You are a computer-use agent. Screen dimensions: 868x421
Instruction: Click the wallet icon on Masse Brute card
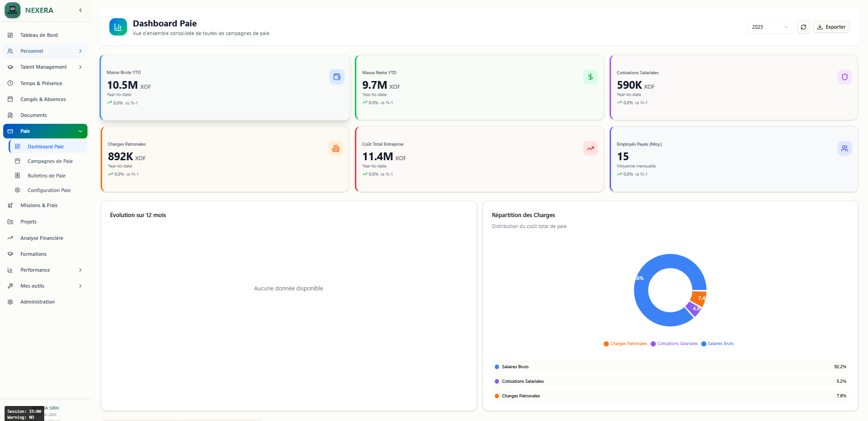click(x=337, y=77)
